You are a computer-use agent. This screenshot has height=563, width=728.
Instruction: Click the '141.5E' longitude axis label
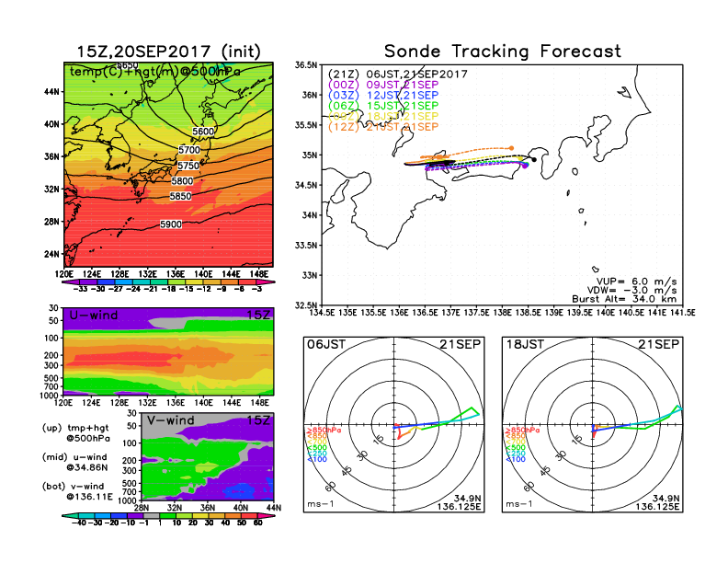point(683,313)
